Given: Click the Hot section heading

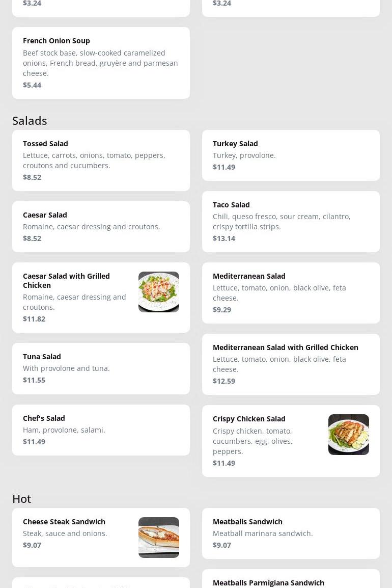Looking at the screenshot, I should coord(22,499).
